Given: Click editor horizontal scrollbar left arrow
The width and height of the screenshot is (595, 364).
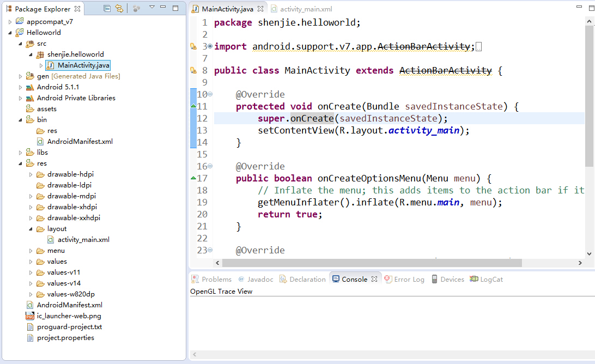Looking at the screenshot, I should tap(217, 263).
